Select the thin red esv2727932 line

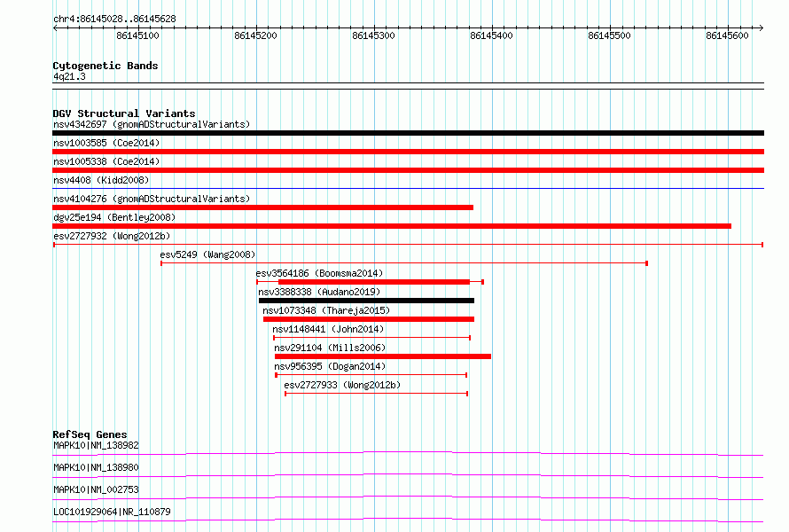[x=408, y=245]
